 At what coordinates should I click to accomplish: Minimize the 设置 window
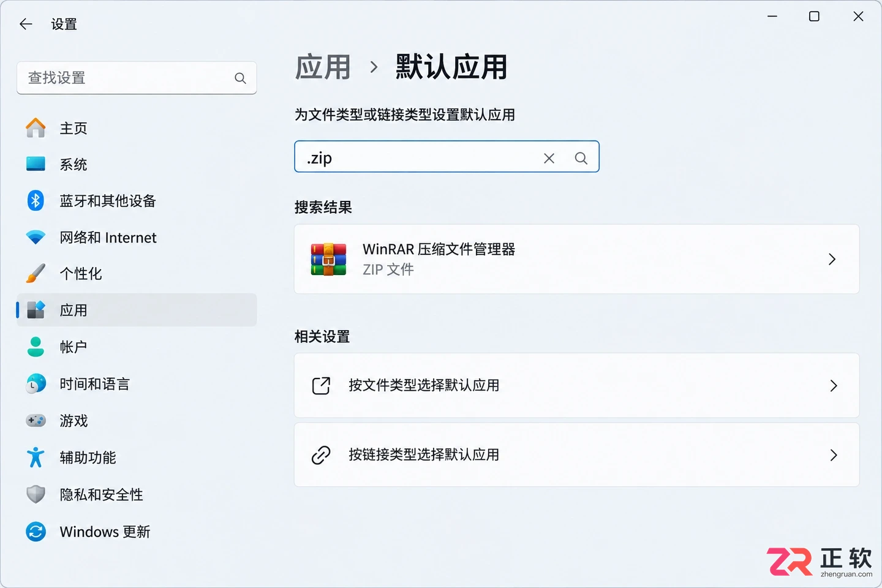click(772, 17)
